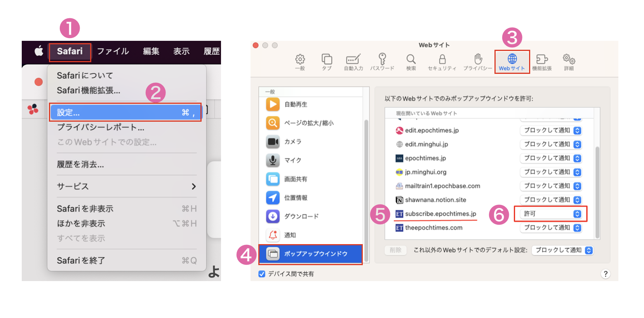Open the 機能拡張 puzzle icon
The image size is (644, 318).
[x=542, y=62]
